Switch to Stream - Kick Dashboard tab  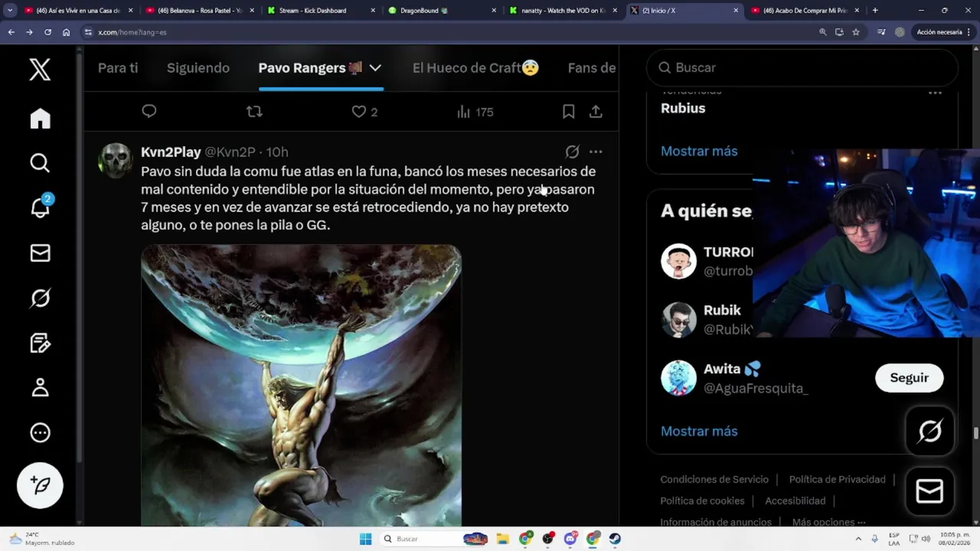pyautogui.click(x=323, y=11)
